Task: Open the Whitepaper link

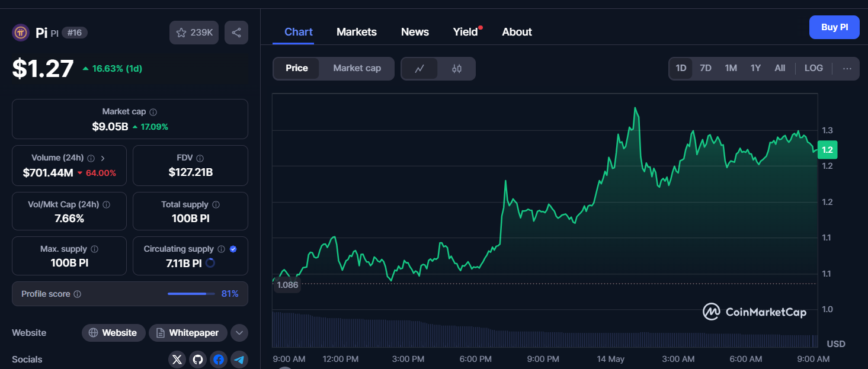Action: 187,333
